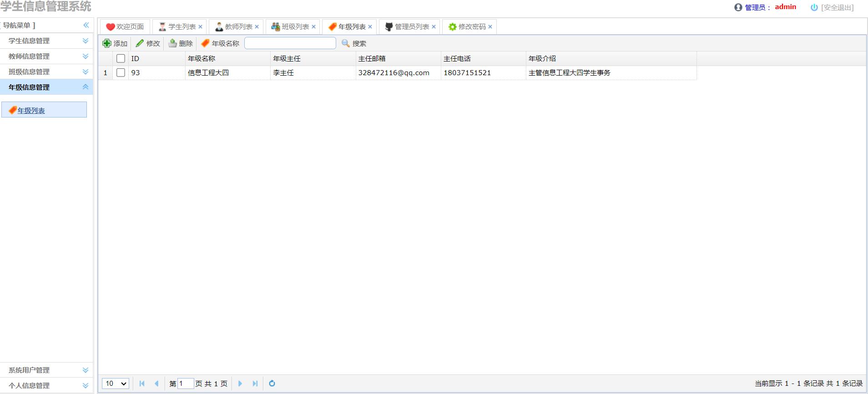Switch to the 欢迎页面 tab
Viewport: 868px width, 394px height.
coord(125,27)
